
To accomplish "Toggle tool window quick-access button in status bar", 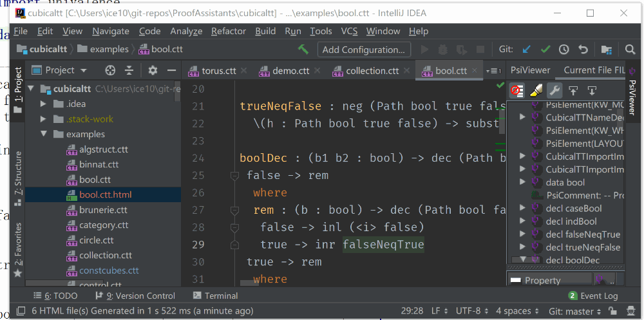I will pos(21,311).
